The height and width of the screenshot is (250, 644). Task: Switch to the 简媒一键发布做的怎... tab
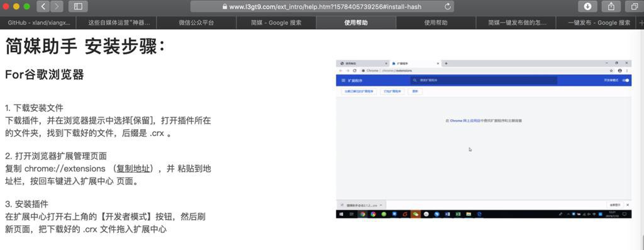point(516,23)
